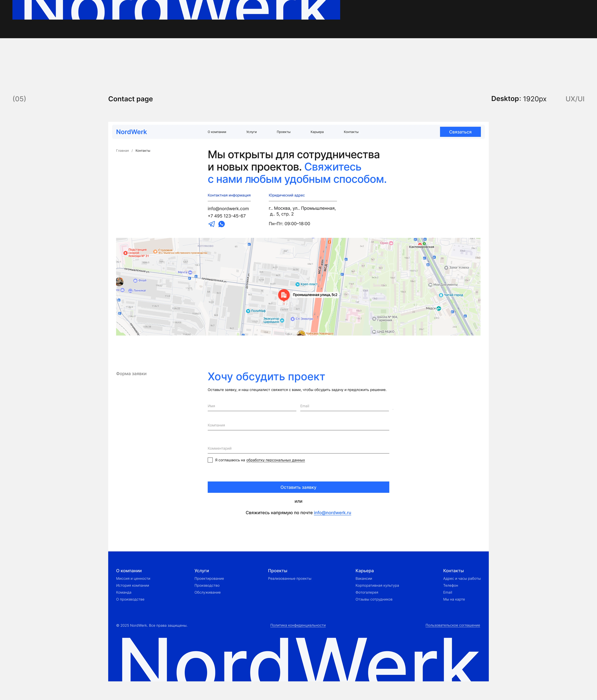Open Политика конфиденциальности footer link
This screenshot has height=700, width=597.
pyautogui.click(x=298, y=625)
